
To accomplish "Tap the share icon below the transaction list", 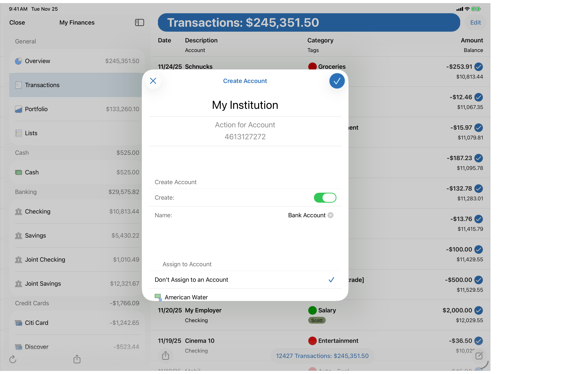I will [166, 356].
